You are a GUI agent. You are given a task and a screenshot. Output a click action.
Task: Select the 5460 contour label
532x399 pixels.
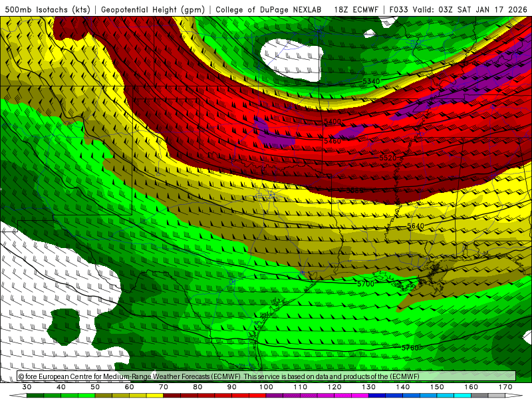pyautogui.click(x=332, y=141)
